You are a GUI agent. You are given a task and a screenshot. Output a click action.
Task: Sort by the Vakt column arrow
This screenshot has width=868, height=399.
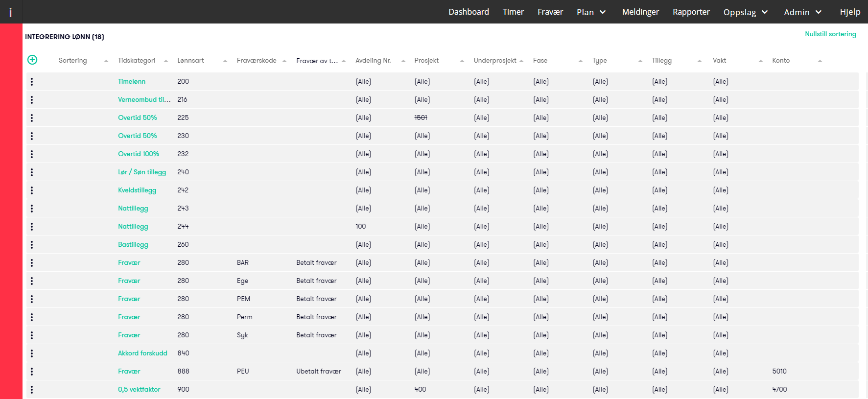(x=761, y=61)
